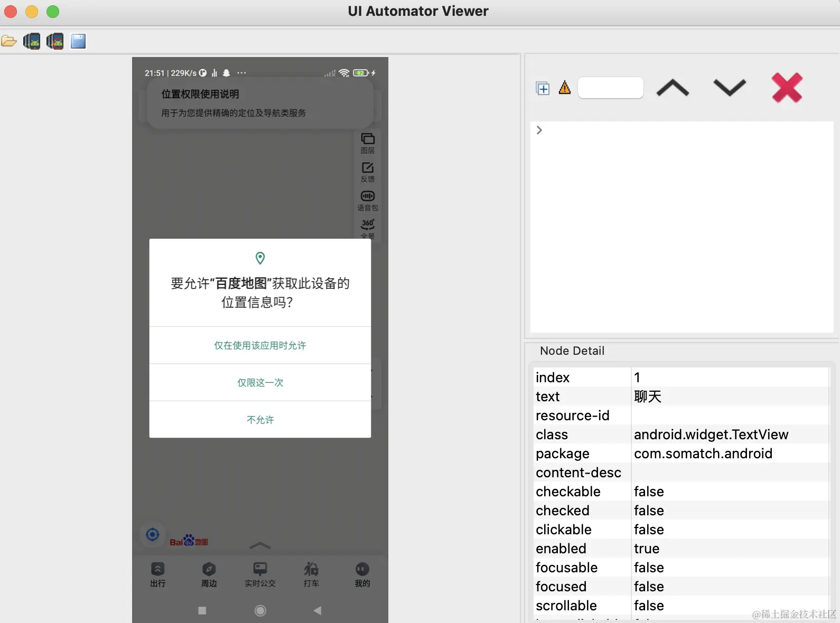Go to next search result arrow

pos(730,88)
